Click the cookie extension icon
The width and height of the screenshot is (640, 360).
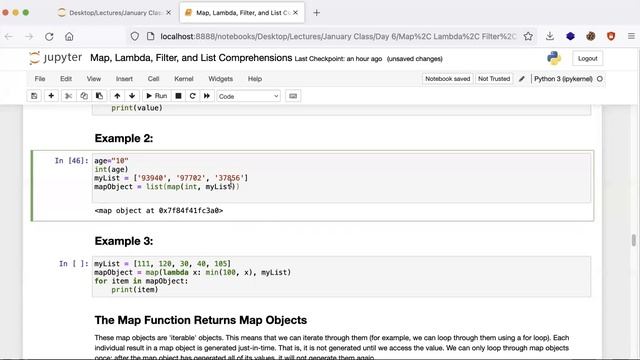(x=591, y=36)
